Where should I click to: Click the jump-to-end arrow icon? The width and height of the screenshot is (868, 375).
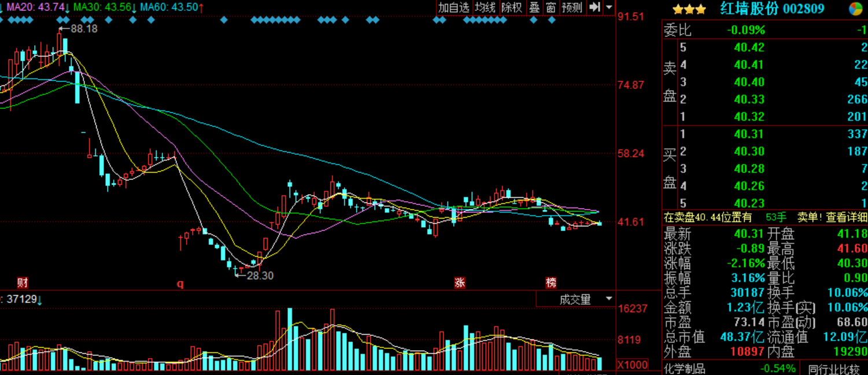(594, 8)
